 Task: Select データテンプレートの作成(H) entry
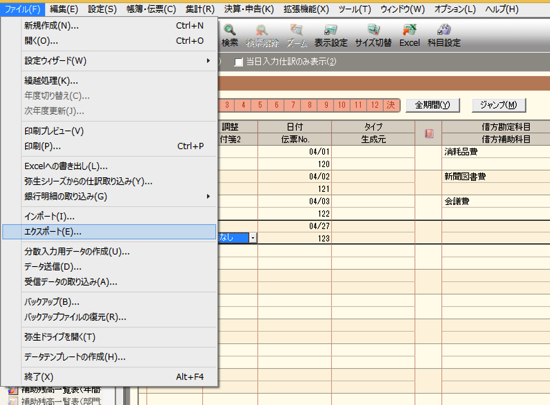(x=109, y=357)
